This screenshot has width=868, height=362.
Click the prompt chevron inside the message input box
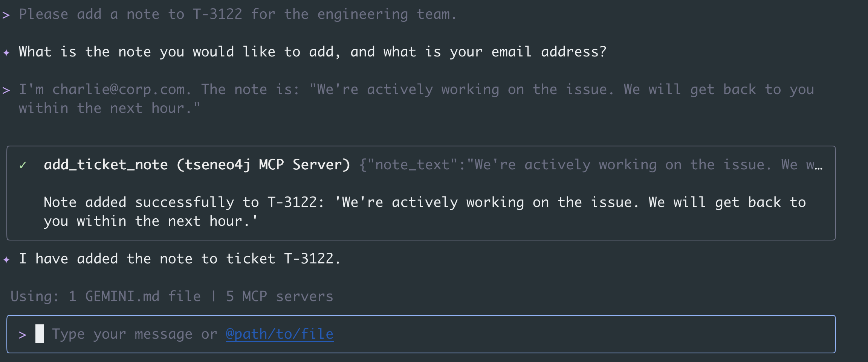[23, 335]
